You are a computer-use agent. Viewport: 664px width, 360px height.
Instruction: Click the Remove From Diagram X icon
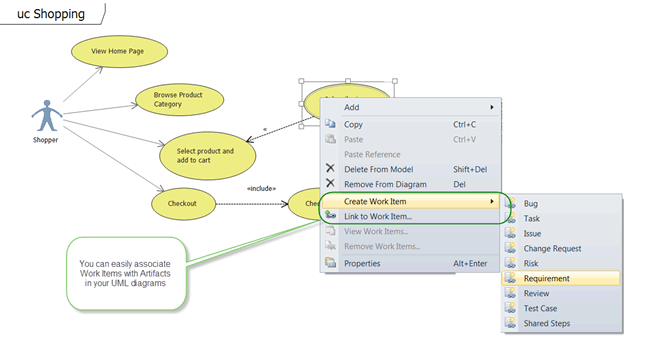[330, 183]
